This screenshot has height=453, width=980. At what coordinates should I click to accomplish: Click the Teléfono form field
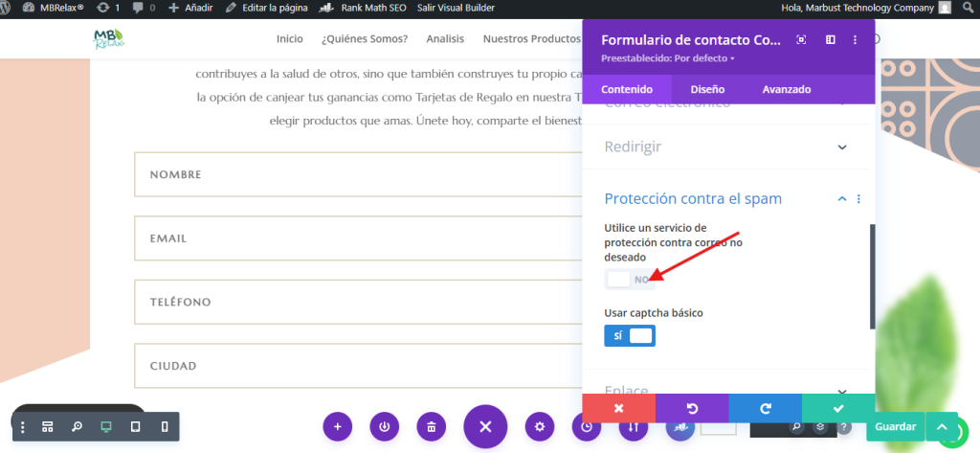click(358, 302)
